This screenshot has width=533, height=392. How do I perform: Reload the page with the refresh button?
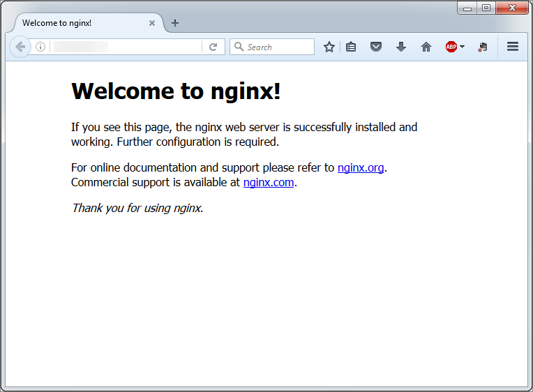pyautogui.click(x=213, y=47)
